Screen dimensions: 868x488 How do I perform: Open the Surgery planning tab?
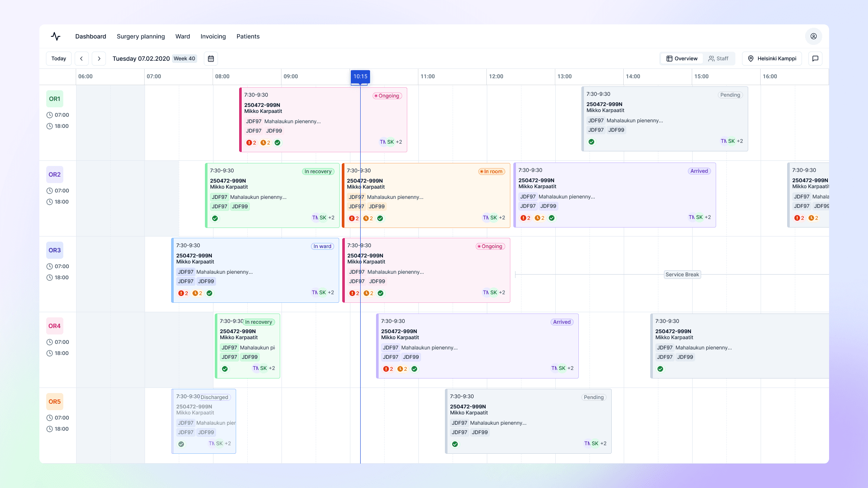coord(141,36)
